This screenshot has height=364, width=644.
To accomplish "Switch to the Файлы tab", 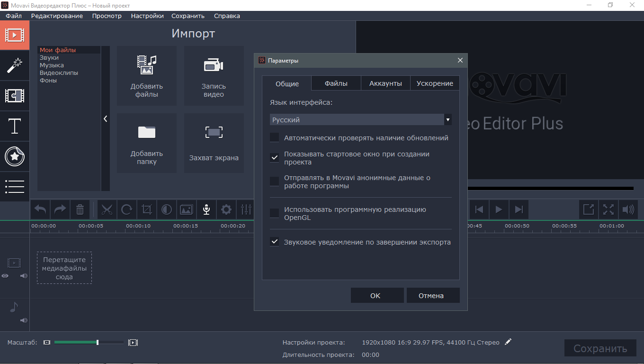I will (336, 83).
